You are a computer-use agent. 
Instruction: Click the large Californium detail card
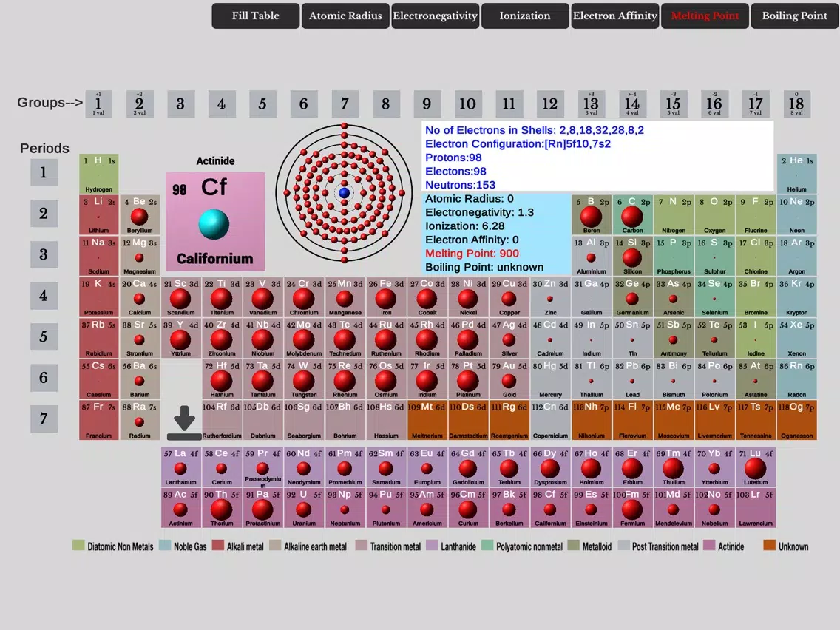pos(215,221)
